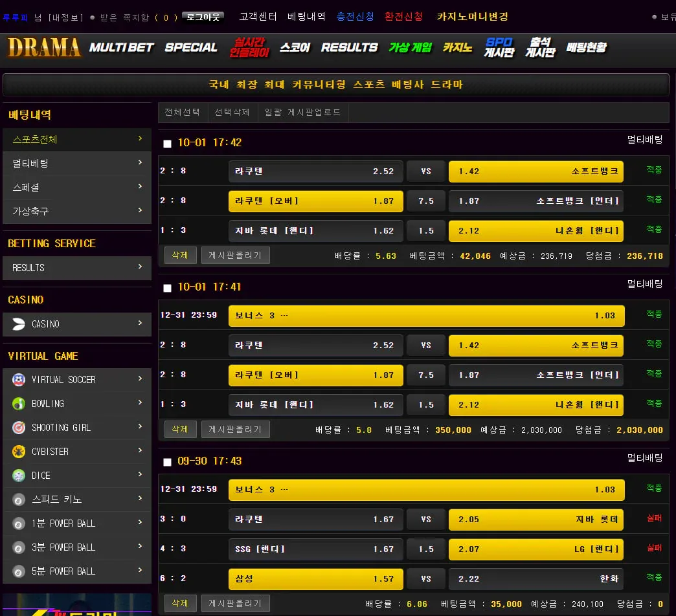
Task: Expand the 멀티베팅 sidebar chevron
Action: tap(140, 162)
